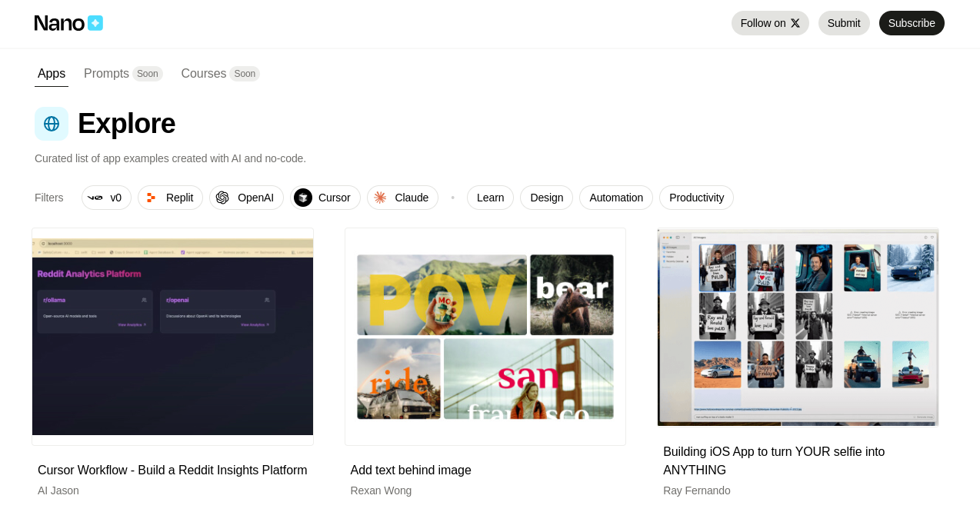Click the Filters label
Screen dimensions: 980x512
(49, 198)
